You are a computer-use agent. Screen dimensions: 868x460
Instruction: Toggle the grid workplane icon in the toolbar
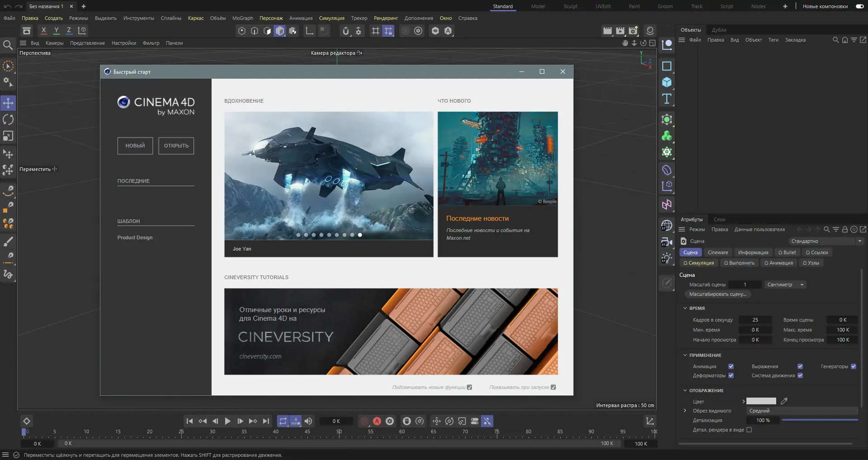(375, 31)
